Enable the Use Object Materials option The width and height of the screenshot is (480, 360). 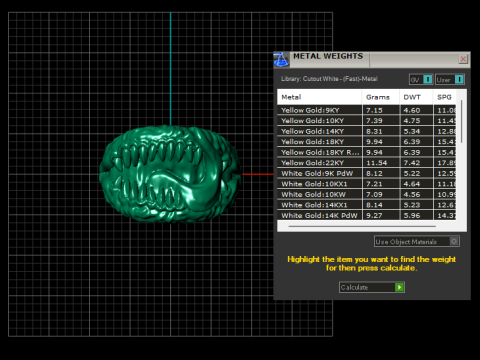[x=417, y=241]
